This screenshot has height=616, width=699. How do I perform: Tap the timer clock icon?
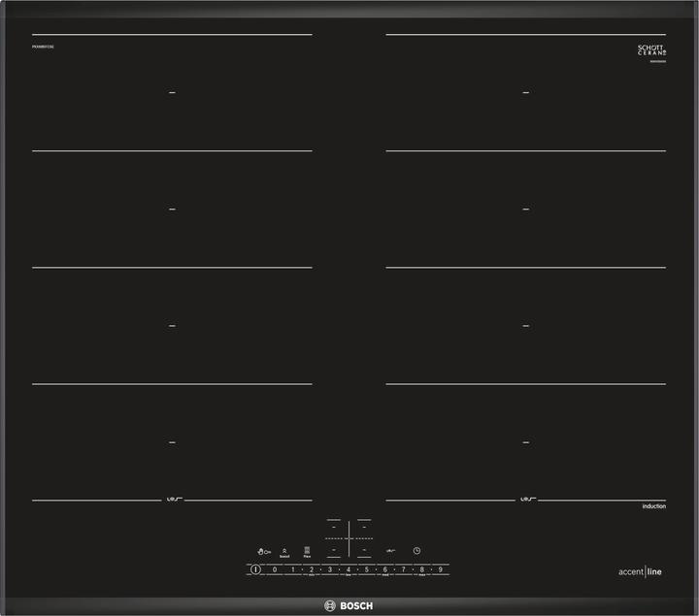pos(416,551)
